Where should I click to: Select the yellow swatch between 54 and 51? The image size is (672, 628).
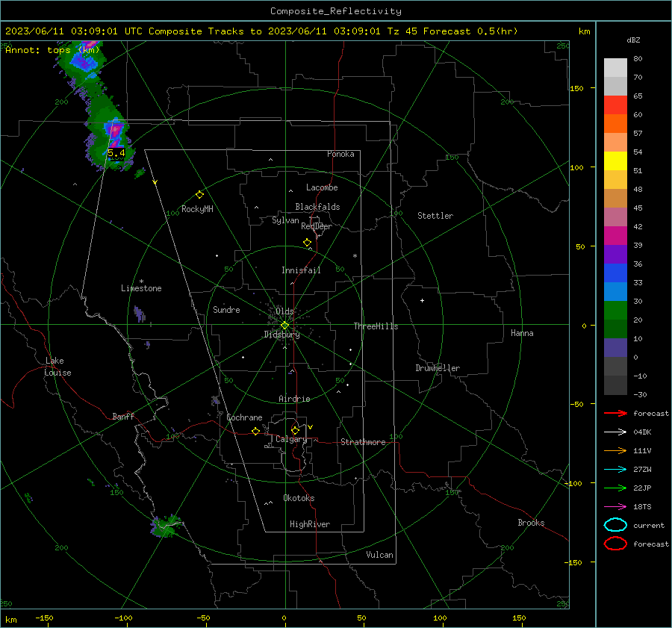coord(615,161)
